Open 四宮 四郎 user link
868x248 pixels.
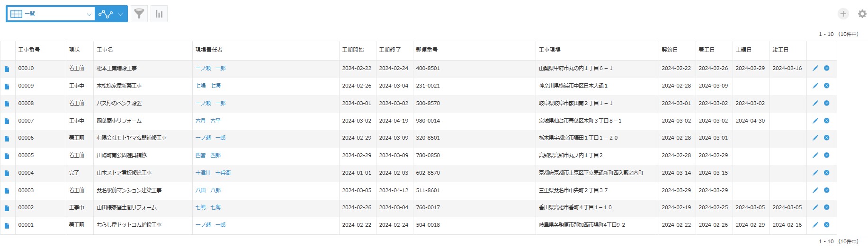coord(208,155)
